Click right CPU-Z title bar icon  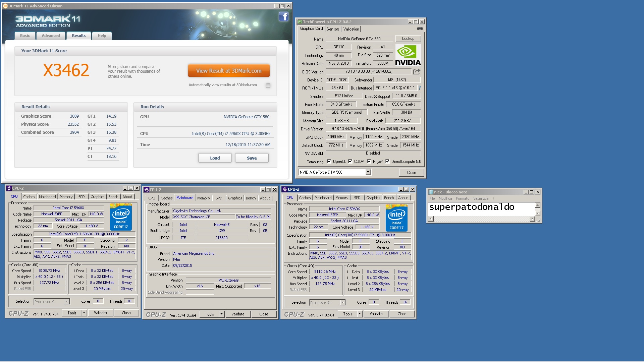coord(285,189)
